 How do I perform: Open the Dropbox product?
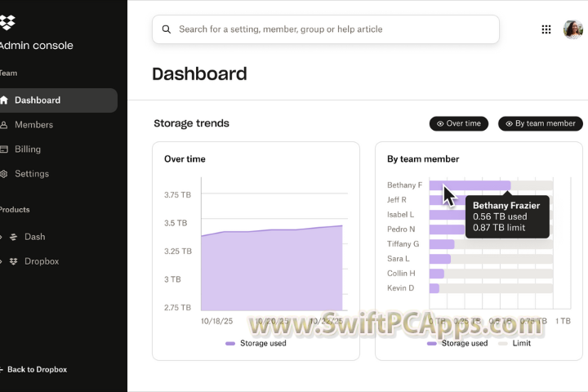(x=42, y=261)
